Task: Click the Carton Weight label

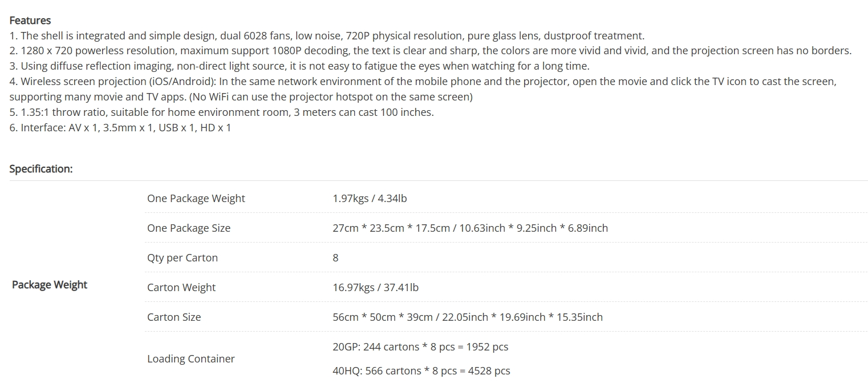Action: 181,287
